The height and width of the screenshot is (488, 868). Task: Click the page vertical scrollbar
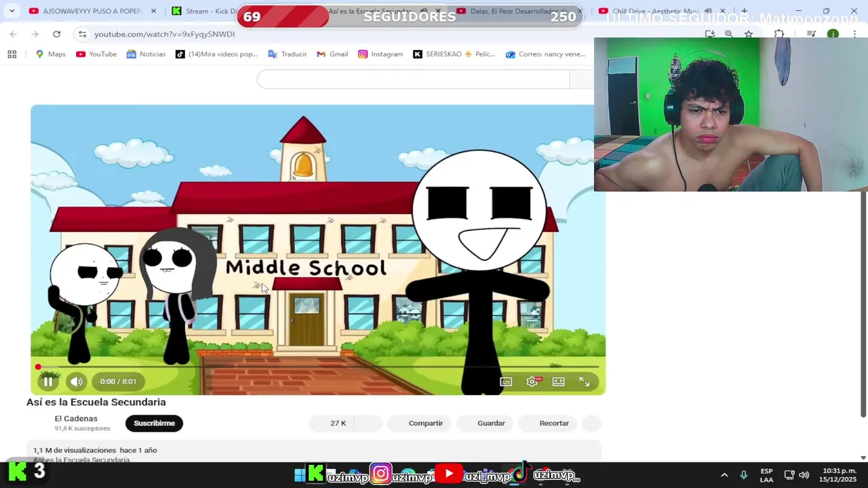863,305
